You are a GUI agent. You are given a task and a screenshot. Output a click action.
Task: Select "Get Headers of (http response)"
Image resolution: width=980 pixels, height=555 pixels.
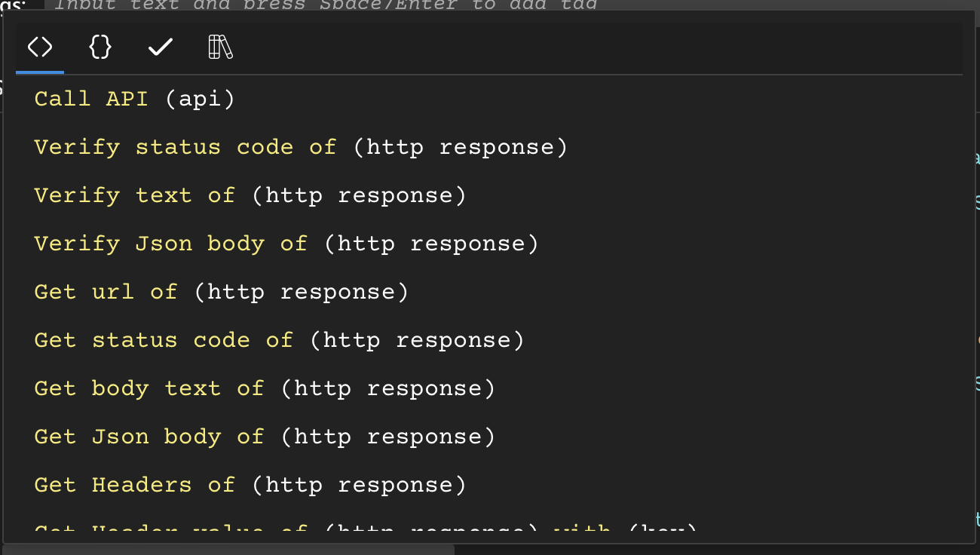[x=249, y=485]
